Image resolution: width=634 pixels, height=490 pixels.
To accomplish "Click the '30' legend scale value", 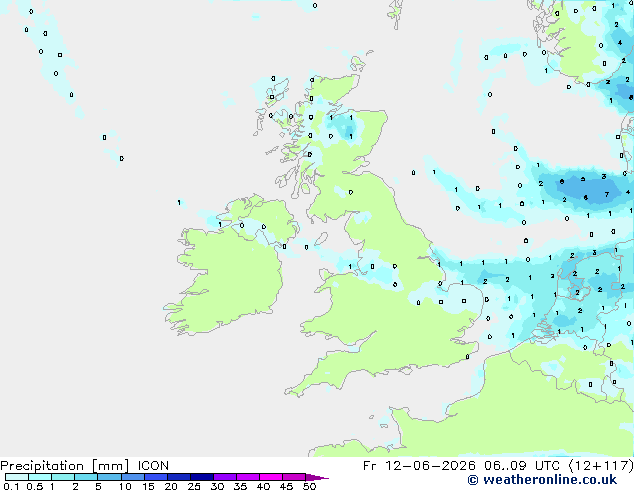I will pyautogui.click(x=217, y=486).
